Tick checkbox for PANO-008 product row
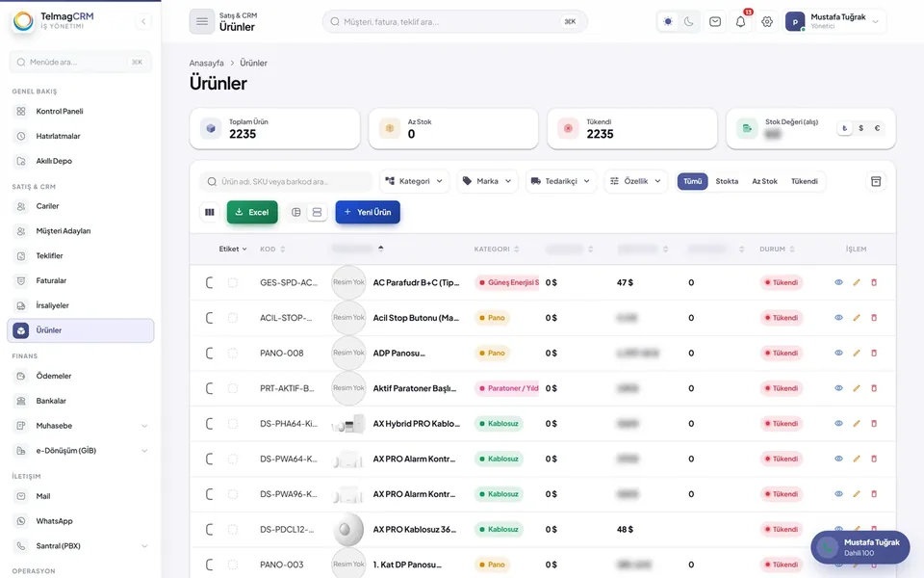Image resolution: width=924 pixels, height=578 pixels. (x=233, y=354)
